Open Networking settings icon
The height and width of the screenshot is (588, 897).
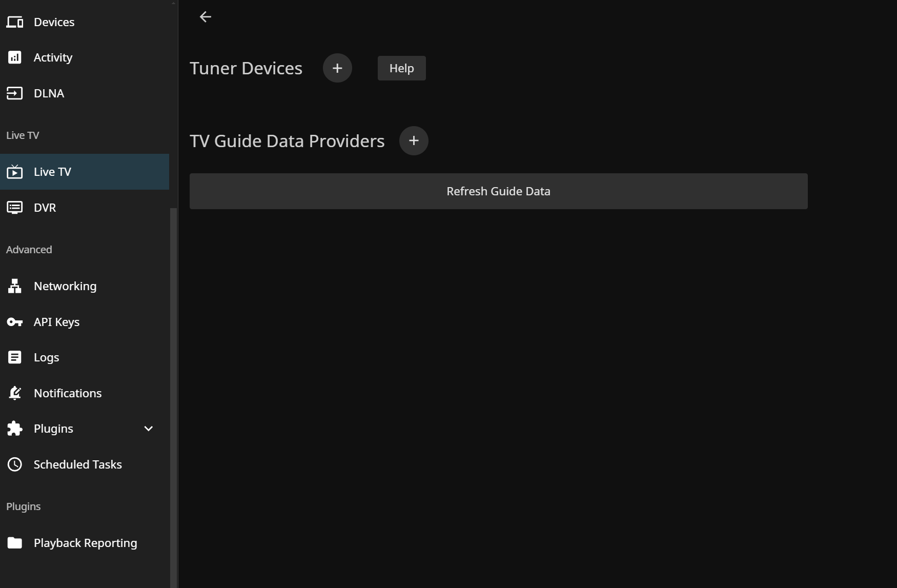tap(15, 286)
